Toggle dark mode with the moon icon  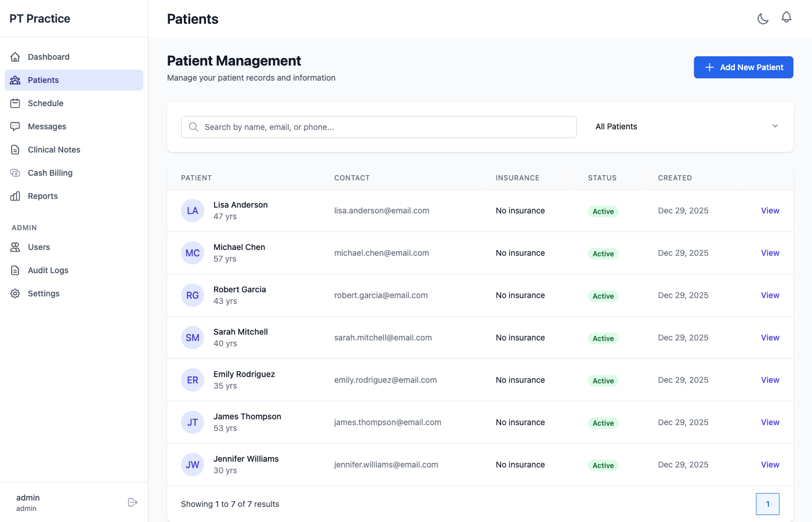pos(763,18)
